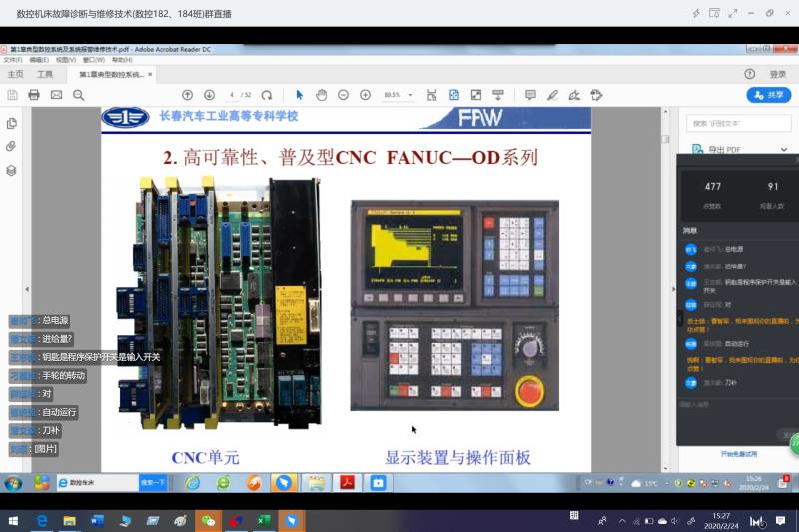Collapse right tools pane arrow
The image size is (799, 532).
pos(673,289)
